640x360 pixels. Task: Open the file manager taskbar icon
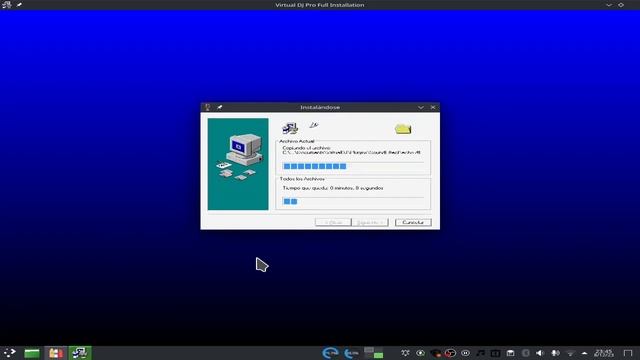point(56,353)
